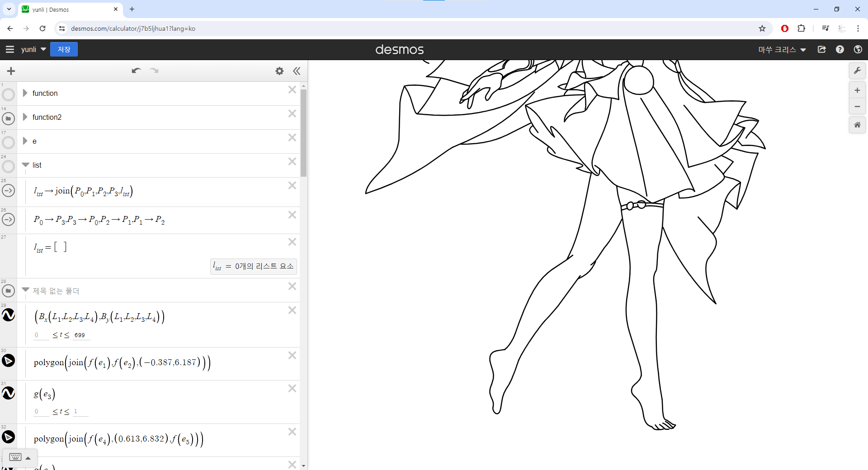The width and height of the screenshot is (868, 470).
Task: Toggle the on-screen keyboard button
Action: (x=15, y=457)
